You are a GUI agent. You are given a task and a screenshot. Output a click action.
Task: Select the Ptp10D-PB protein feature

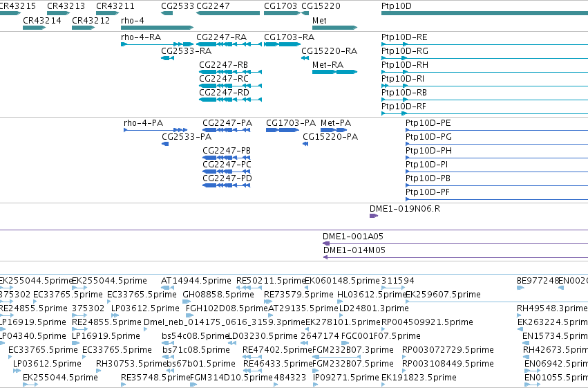click(x=497, y=186)
